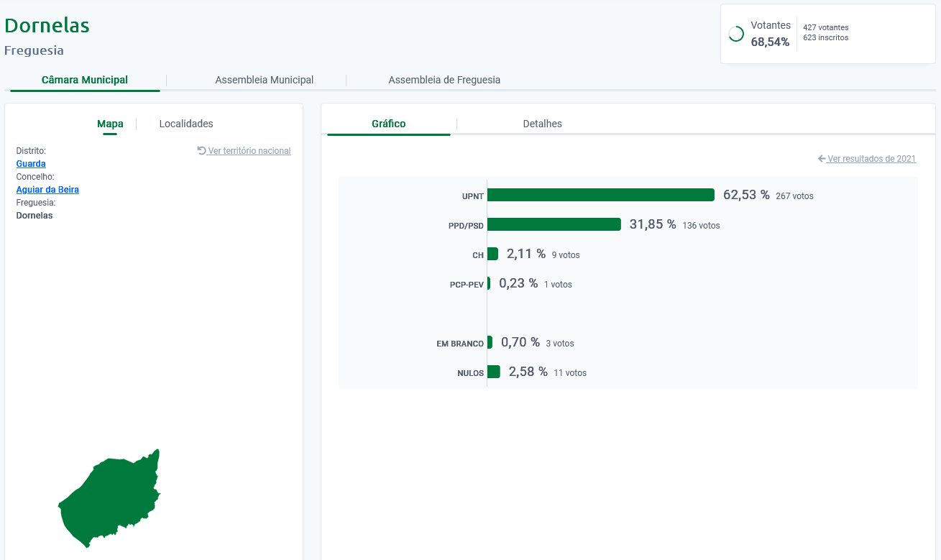Click the left arrow icon beside Ver resultados de 2021
This screenshot has height=560, width=941.
[822, 159]
